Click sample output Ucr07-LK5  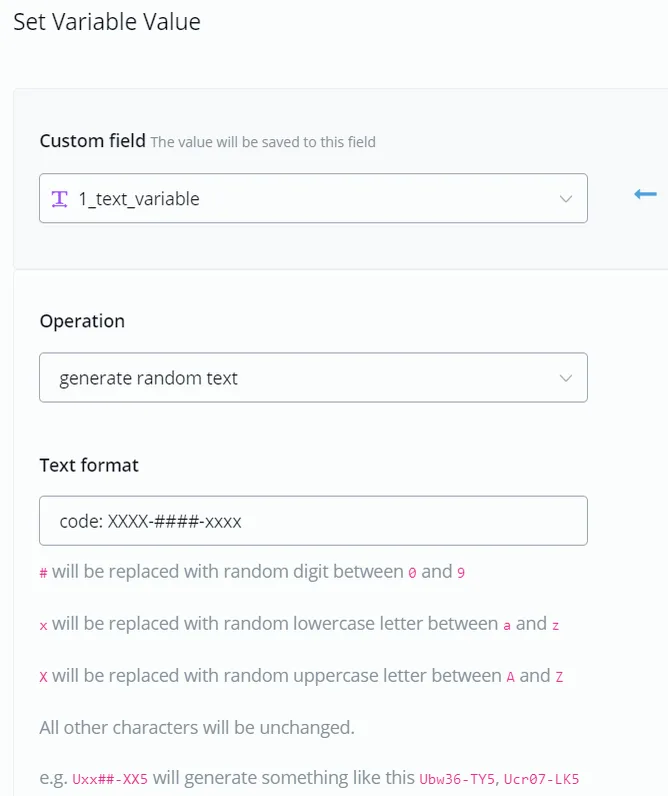(541, 779)
